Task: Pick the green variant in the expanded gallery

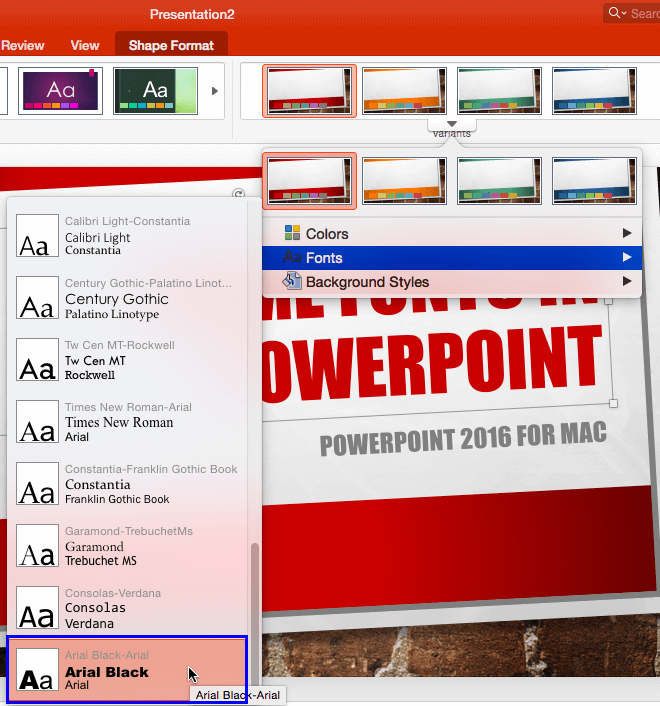Action: point(499,181)
